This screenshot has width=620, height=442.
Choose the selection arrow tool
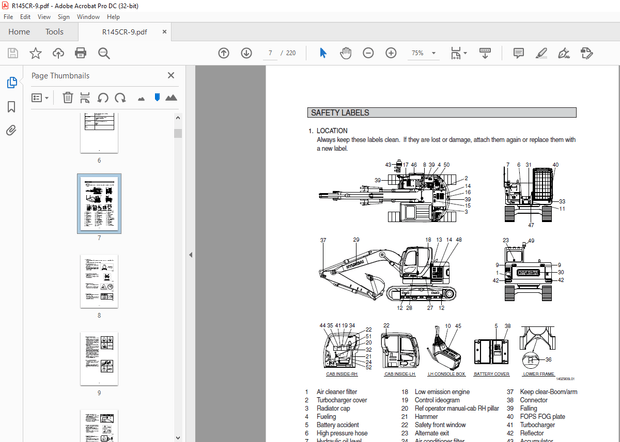coord(323,53)
